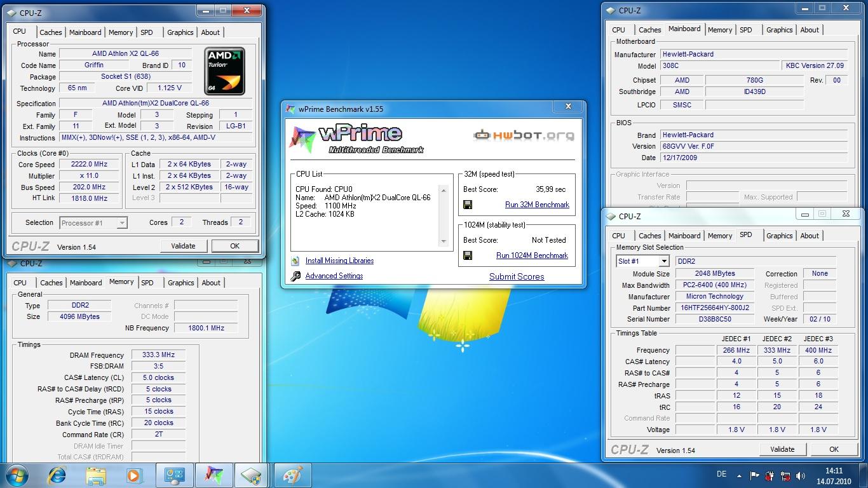Screen dimensions: 868x488
Task: Click Part Number 16HTF25664HY-800J2 field
Action: point(715,308)
